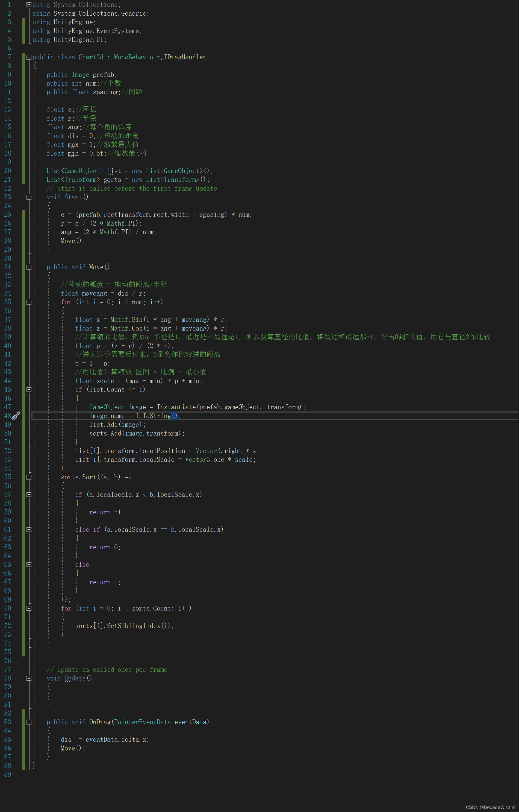
Task: Click the 'float r;' declaration line
Action: pyautogui.click(x=61, y=118)
